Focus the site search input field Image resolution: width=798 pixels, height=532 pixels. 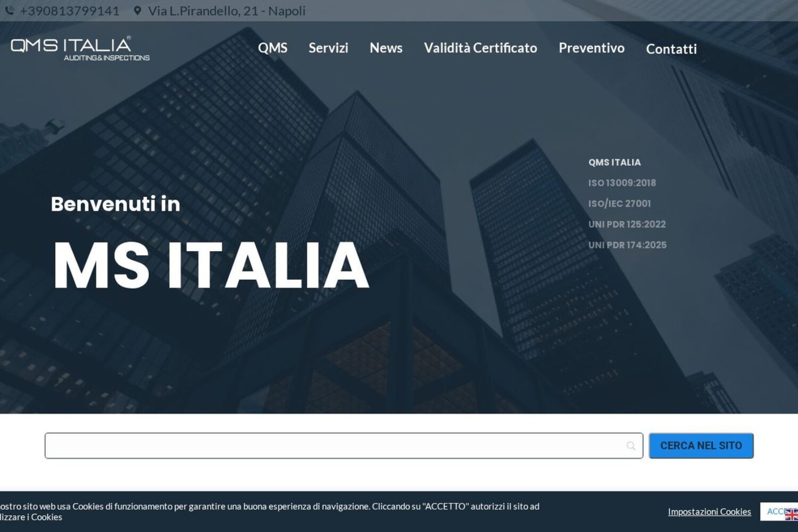pos(344,446)
